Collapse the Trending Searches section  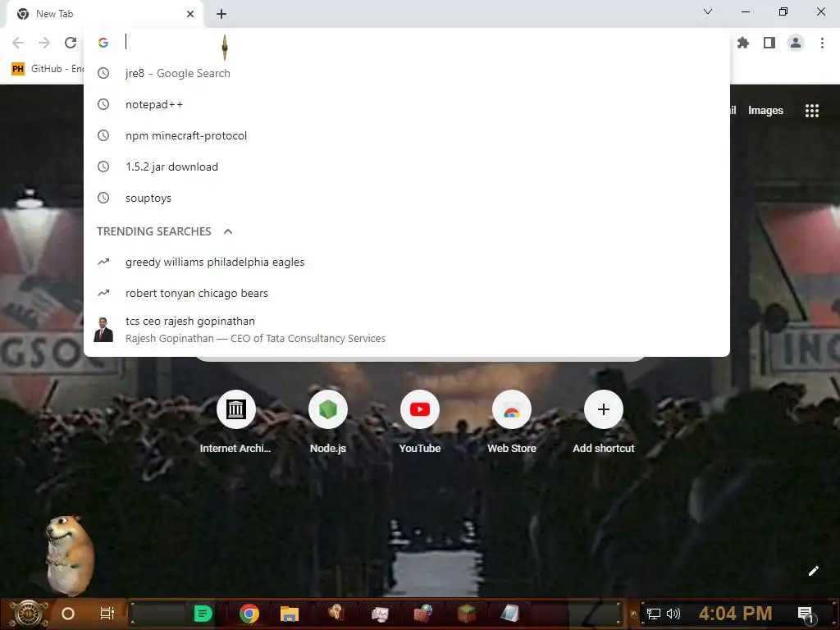pyautogui.click(x=228, y=231)
